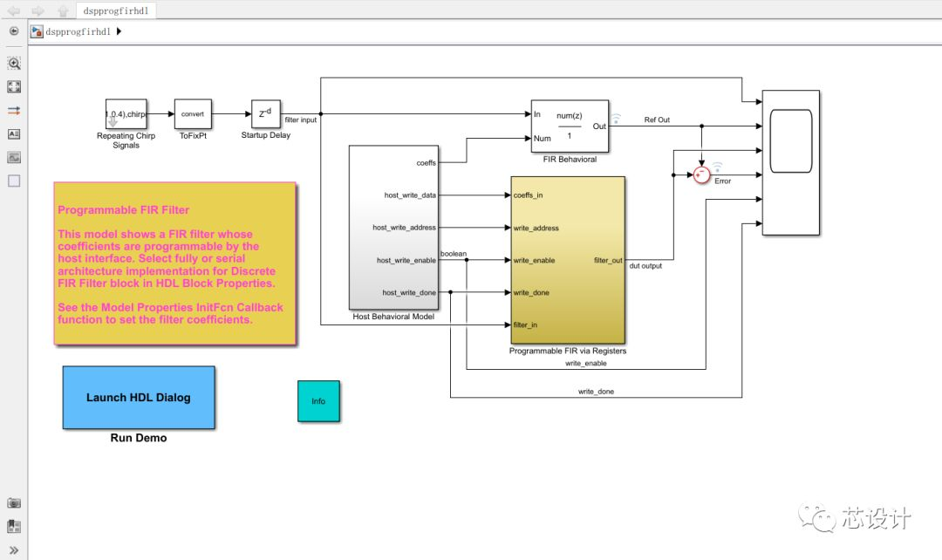Open the Programmable FIR via Registers block

coord(568,259)
